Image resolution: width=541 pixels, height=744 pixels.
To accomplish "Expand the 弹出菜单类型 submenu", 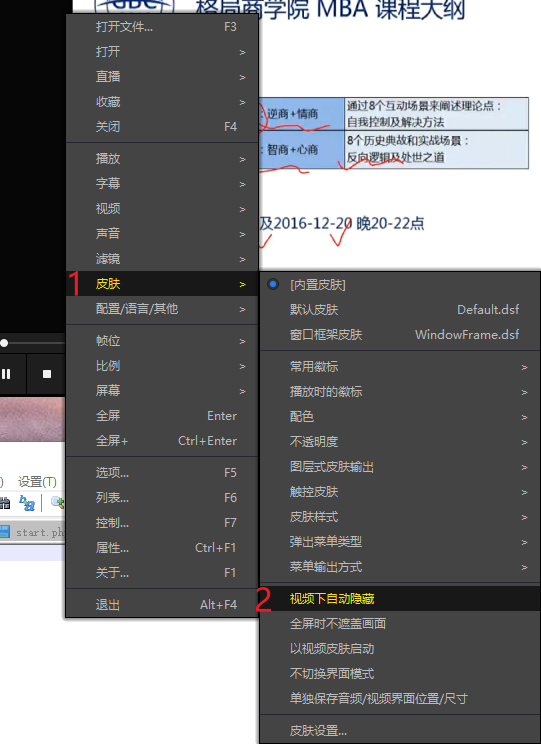I will point(400,542).
